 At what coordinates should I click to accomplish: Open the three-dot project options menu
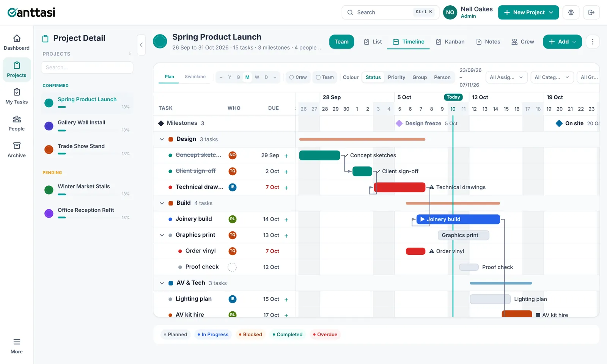pyautogui.click(x=593, y=42)
